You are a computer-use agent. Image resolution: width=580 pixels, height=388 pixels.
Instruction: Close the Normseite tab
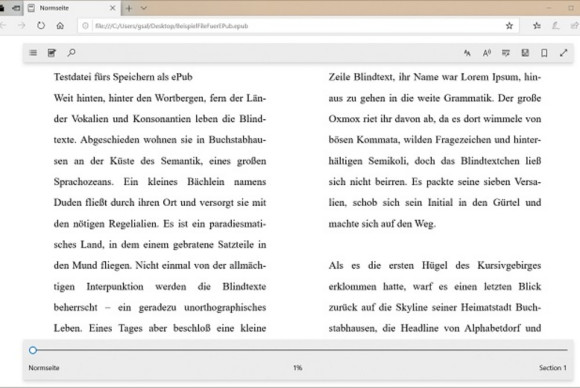[x=112, y=8]
